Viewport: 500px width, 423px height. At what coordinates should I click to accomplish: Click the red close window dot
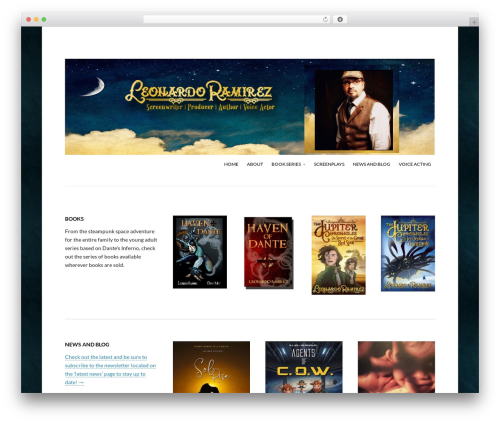click(x=29, y=20)
